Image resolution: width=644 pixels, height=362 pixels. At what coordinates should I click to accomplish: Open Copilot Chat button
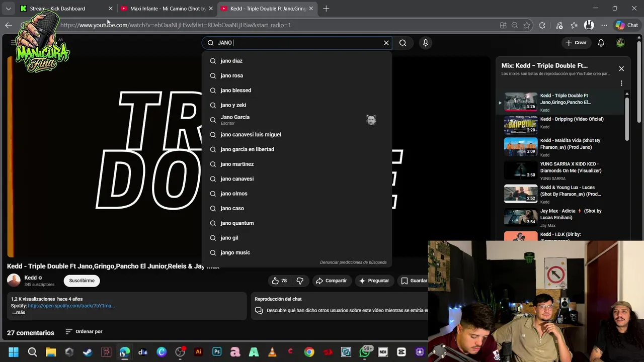626,25
